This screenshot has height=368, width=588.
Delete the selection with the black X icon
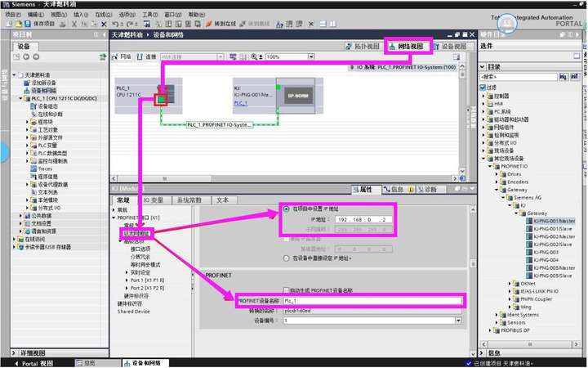click(104, 24)
